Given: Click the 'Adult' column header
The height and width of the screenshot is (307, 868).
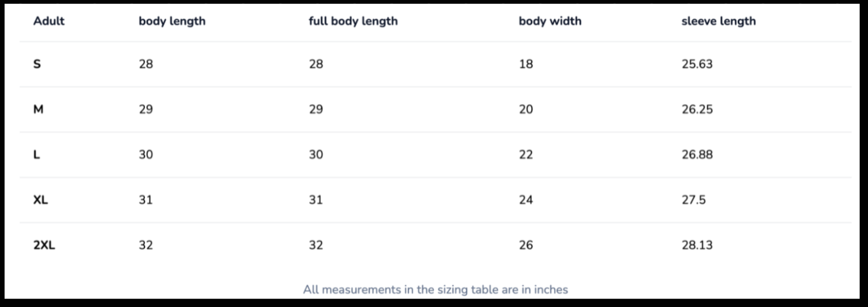Looking at the screenshot, I should click(49, 21).
